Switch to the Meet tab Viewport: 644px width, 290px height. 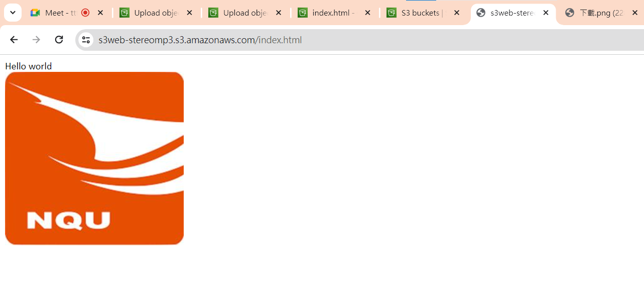point(67,13)
